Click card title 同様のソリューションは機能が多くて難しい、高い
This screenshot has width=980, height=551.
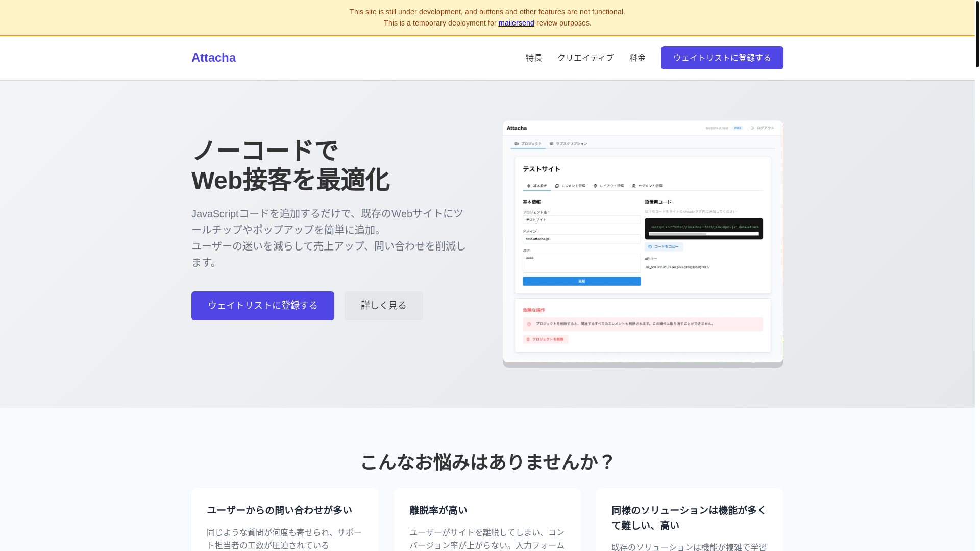pos(690,518)
